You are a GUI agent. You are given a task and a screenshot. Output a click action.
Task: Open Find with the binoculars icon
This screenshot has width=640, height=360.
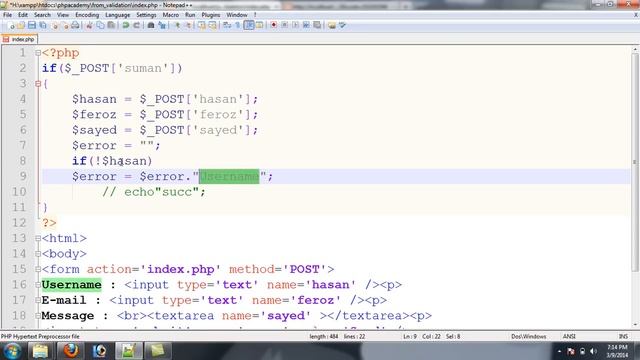(151, 25)
